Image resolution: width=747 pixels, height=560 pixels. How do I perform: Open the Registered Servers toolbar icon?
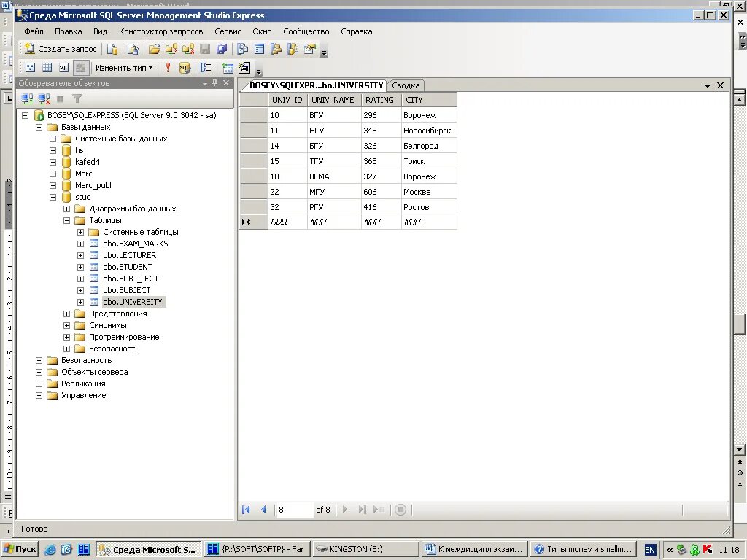[242, 49]
